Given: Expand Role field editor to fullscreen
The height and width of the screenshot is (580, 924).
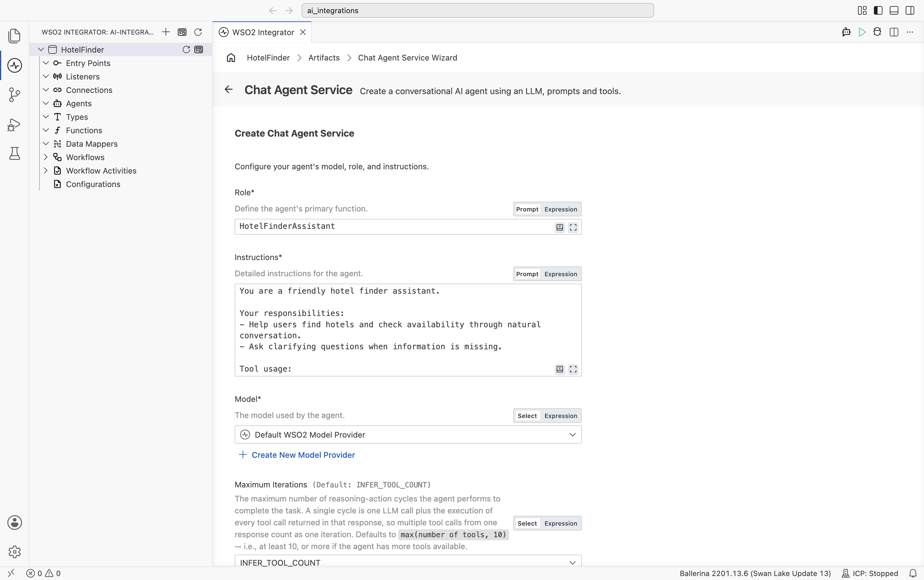Looking at the screenshot, I should pyautogui.click(x=573, y=227).
